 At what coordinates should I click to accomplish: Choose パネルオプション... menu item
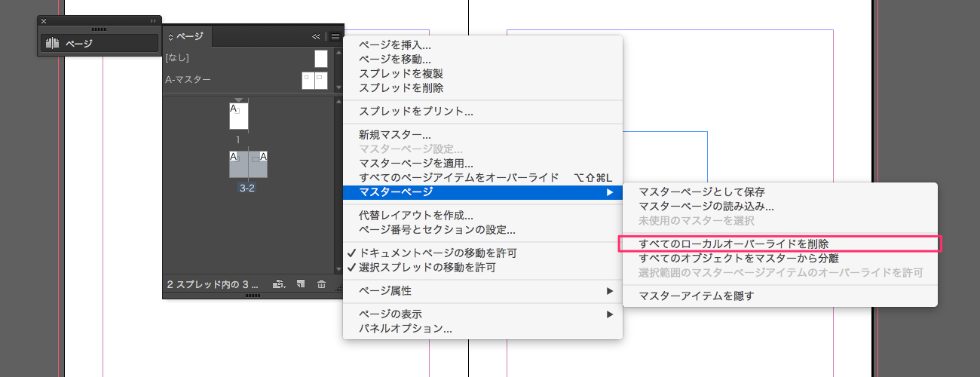pyautogui.click(x=482, y=329)
